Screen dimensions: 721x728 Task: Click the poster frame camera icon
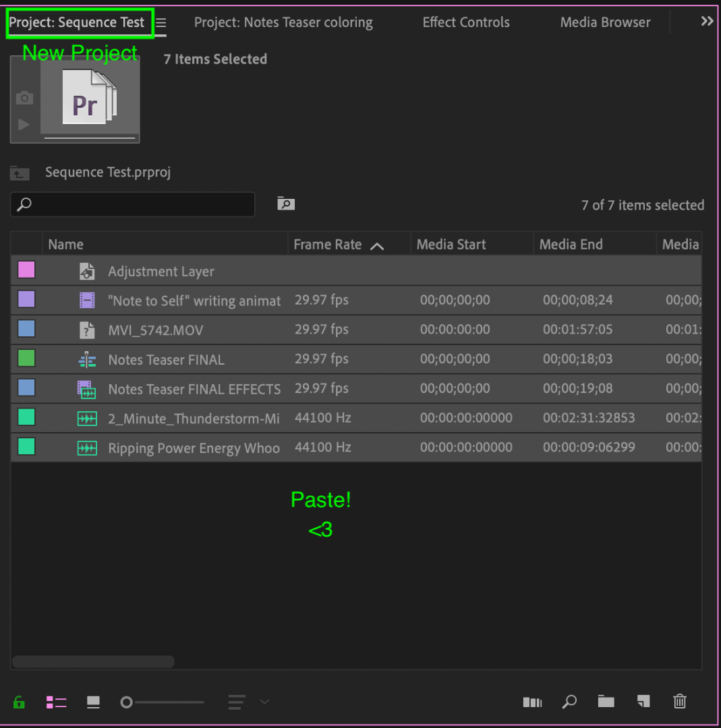pos(25,98)
